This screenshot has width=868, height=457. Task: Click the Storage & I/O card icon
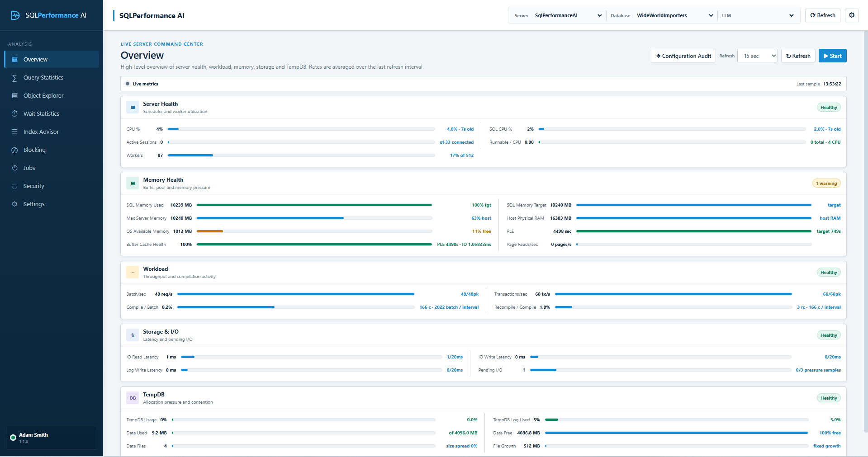[x=133, y=335]
